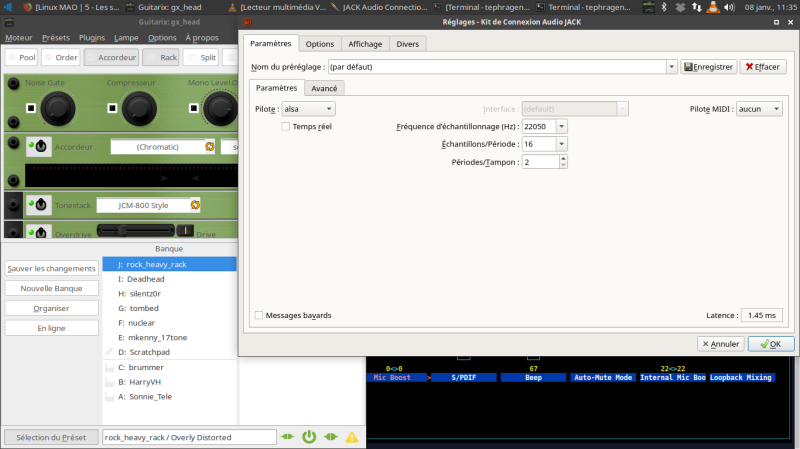Viewport: 800px width, 449px height.
Task: Expand the Nom du préréglage dropdown arrow
Action: click(671, 67)
